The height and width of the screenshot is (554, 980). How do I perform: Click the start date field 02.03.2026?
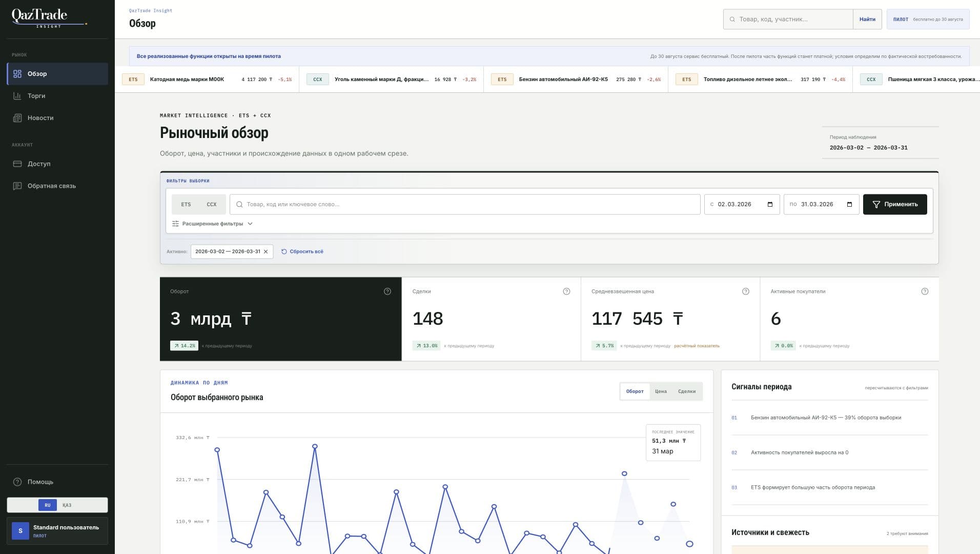point(742,205)
